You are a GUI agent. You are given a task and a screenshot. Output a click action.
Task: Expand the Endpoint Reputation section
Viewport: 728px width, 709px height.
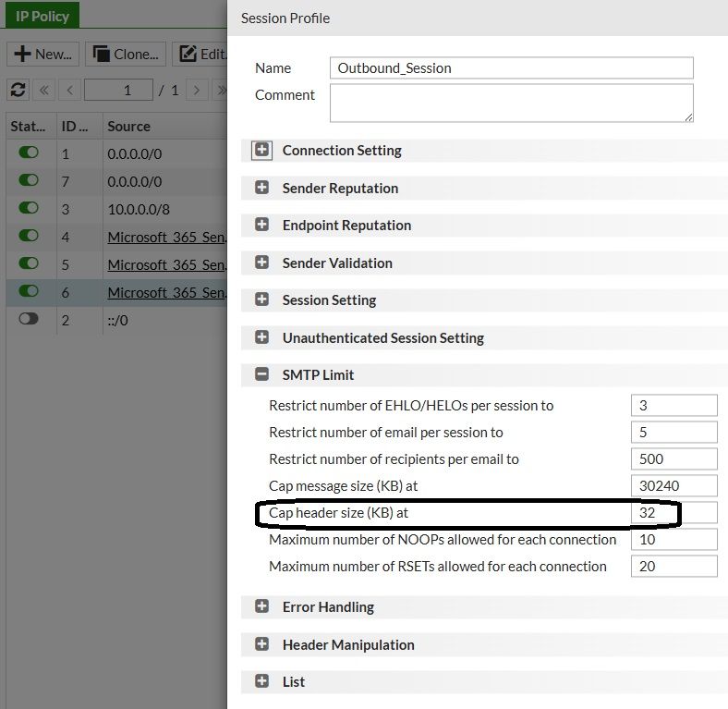[x=262, y=225]
